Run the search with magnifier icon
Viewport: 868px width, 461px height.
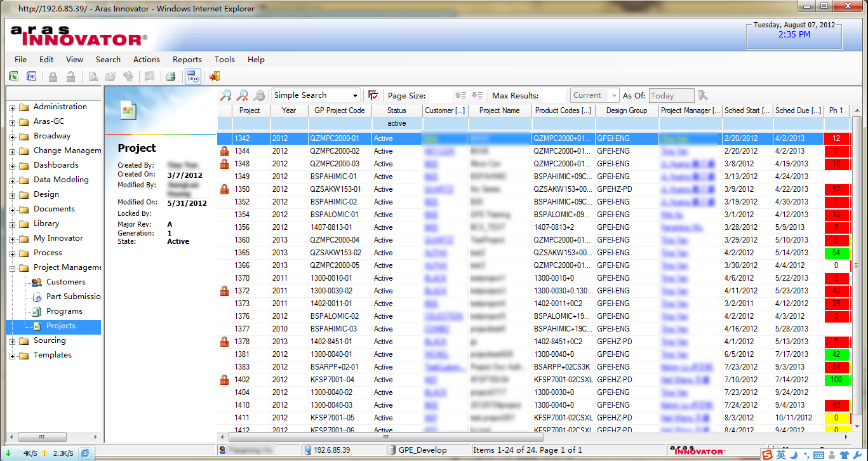225,96
